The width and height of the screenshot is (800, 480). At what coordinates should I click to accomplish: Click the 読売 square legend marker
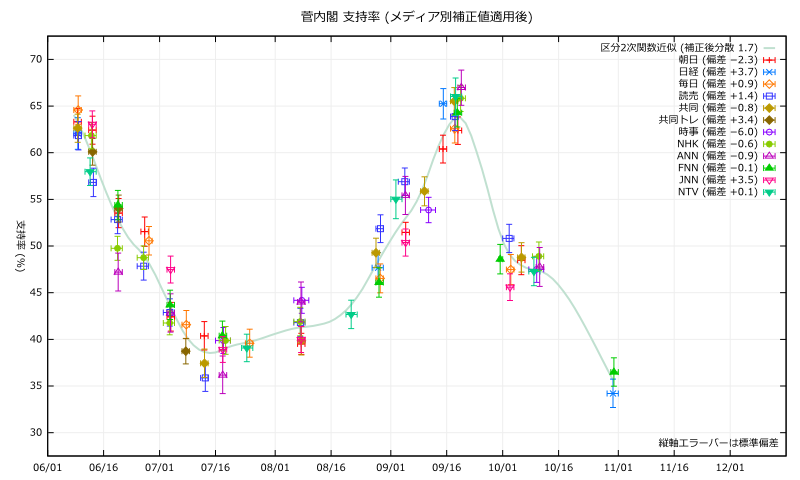(x=770, y=96)
